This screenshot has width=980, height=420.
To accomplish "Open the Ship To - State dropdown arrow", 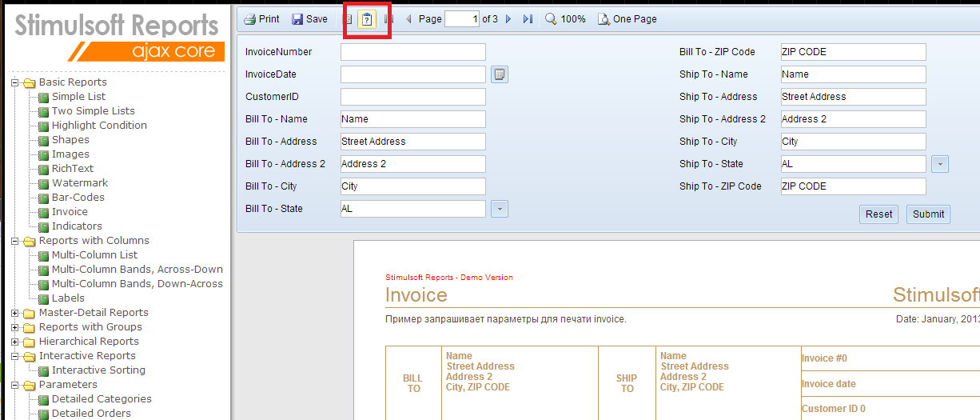I will 940,164.
